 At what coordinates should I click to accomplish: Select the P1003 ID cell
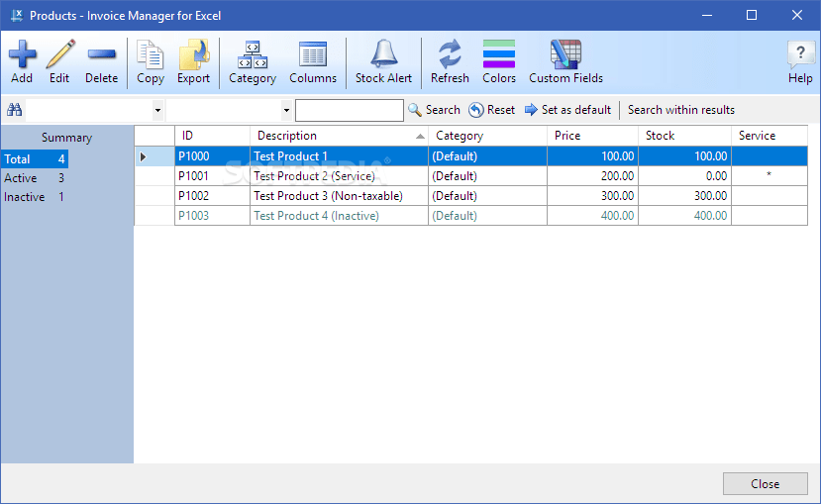click(x=212, y=216)
